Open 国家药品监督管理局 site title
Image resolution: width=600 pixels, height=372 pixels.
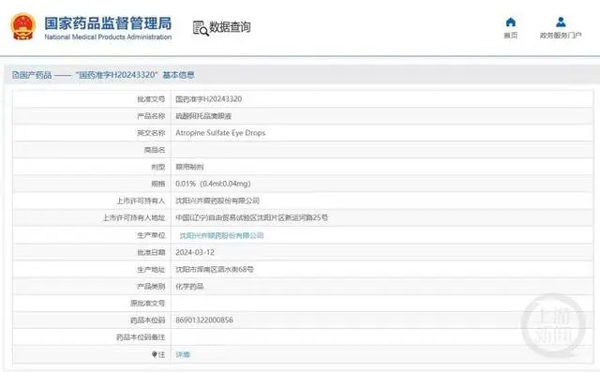(108, 23)
